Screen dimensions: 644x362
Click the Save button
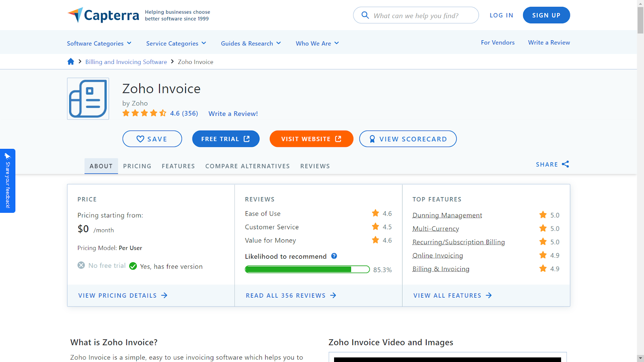[152, 139]
